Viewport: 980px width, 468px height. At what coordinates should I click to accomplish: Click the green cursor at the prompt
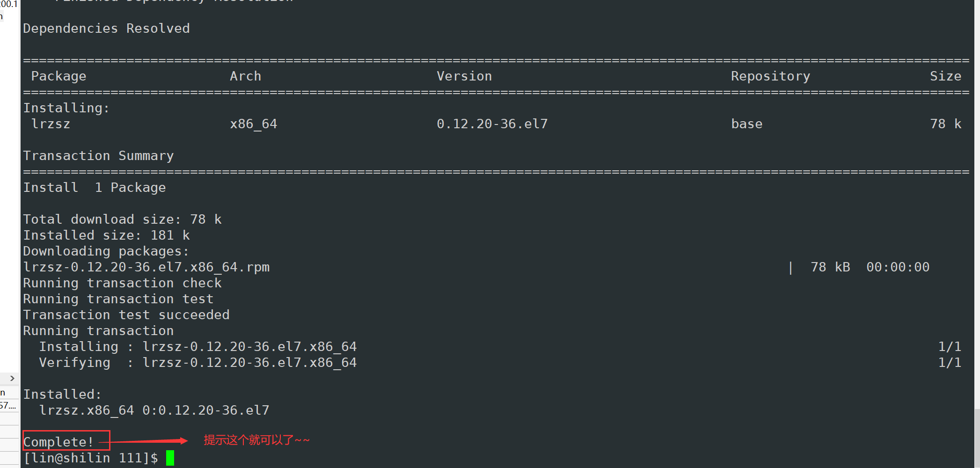(x=170, y=458)
